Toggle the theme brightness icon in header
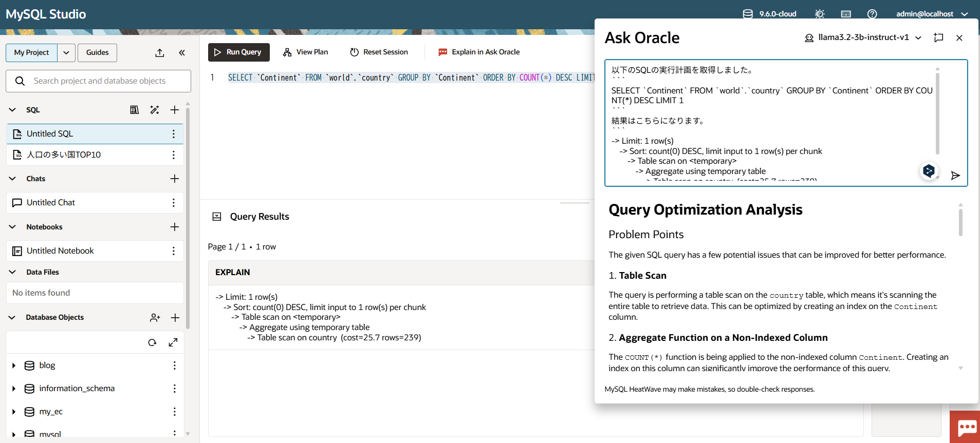 [x=820, y=14]
